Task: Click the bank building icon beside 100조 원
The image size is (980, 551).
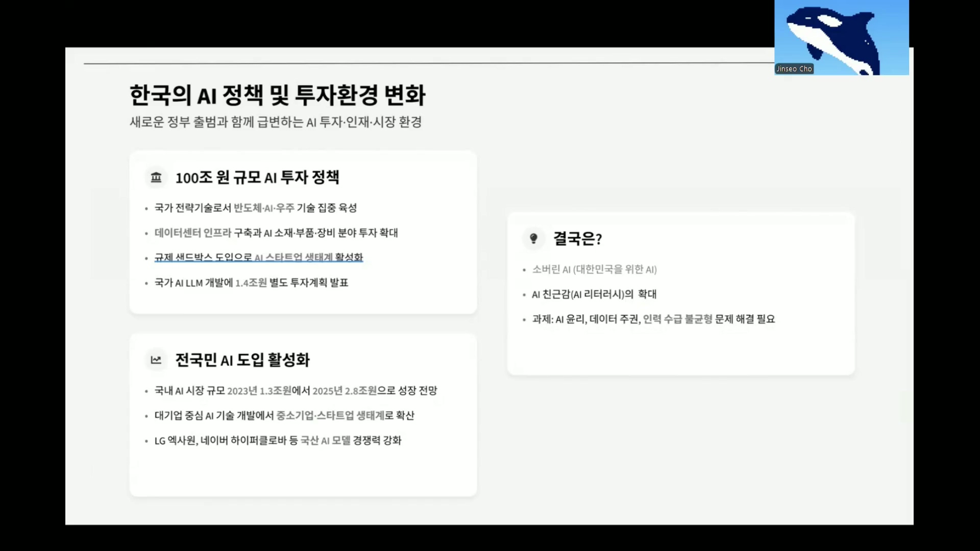Action: click(156, 177)
